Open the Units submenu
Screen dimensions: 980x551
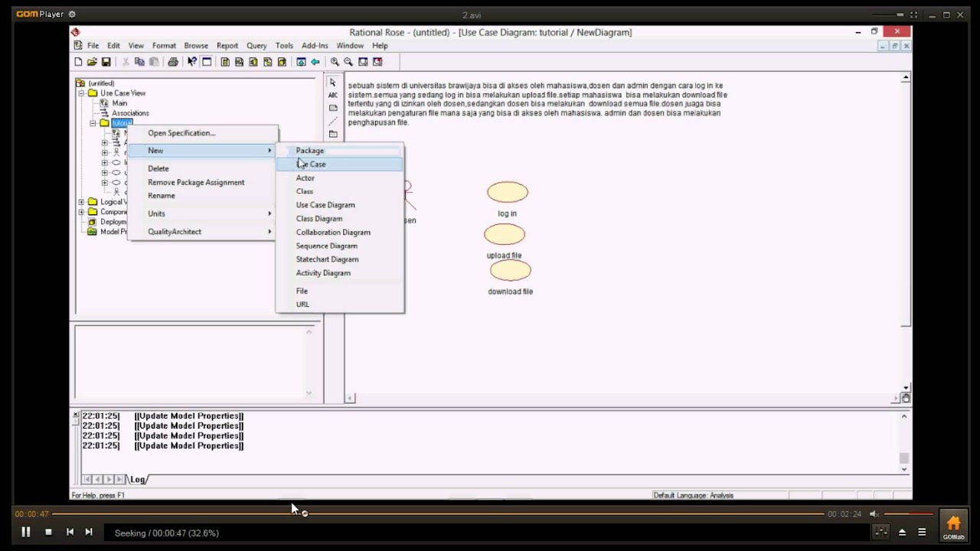pyautogui.click(x=203, y=214)
